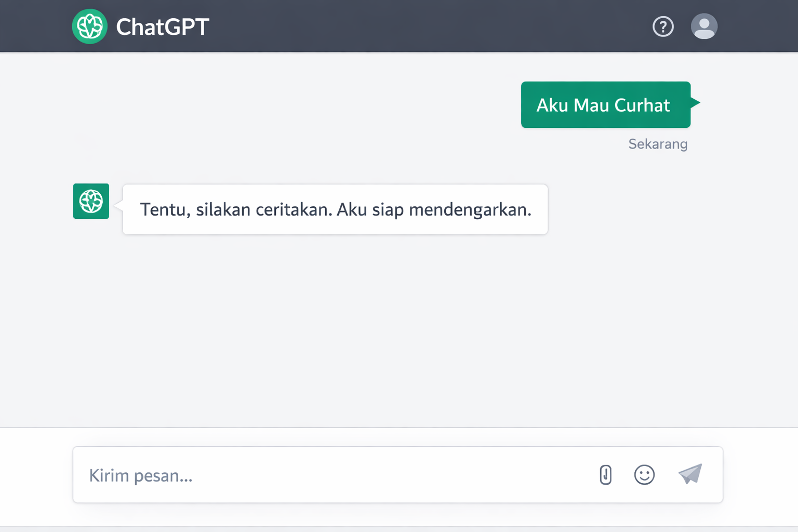The height and width of the screenshot is (532, 798).
Task: Click the "ChatGPT" title text
Action: click(x=163, y=27)
